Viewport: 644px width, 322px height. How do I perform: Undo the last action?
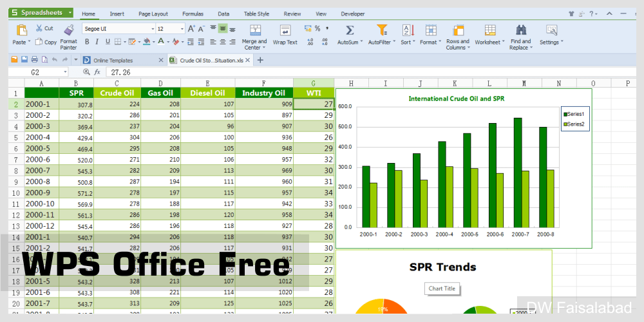(55, 60)
